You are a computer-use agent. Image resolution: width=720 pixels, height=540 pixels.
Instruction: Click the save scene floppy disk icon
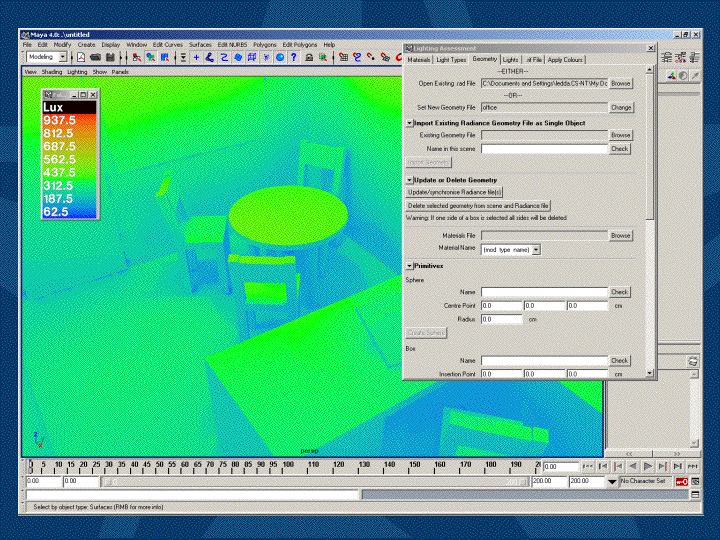click(109, 58)
